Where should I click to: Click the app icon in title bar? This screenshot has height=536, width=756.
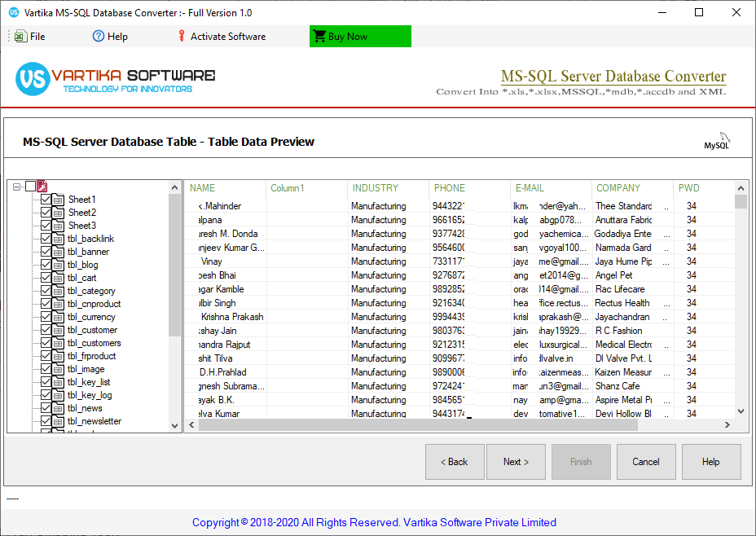point(14,12)
